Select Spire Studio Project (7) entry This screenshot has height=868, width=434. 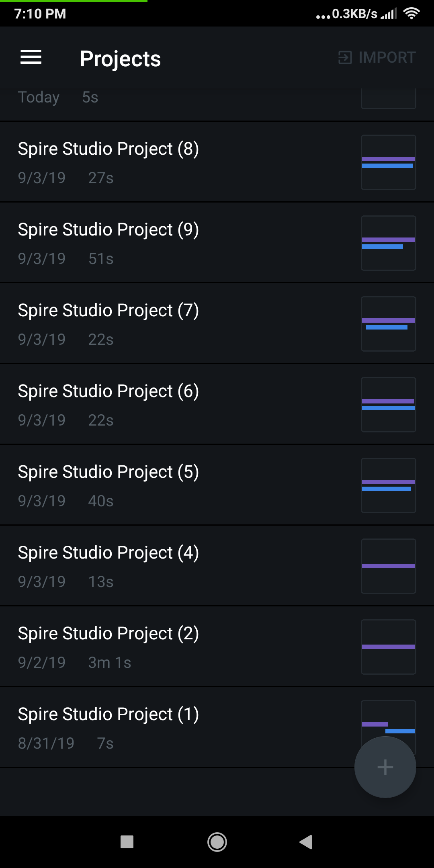108,311
